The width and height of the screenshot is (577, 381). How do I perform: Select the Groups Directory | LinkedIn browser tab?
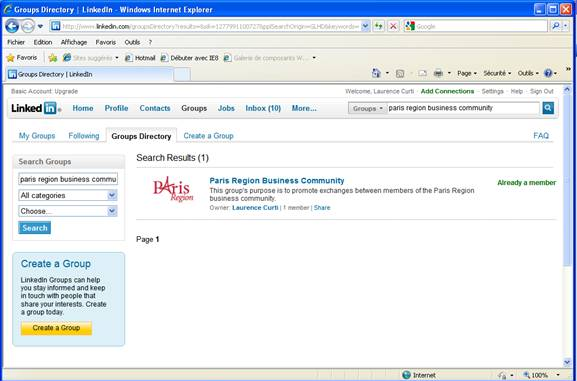pos(89,74)
